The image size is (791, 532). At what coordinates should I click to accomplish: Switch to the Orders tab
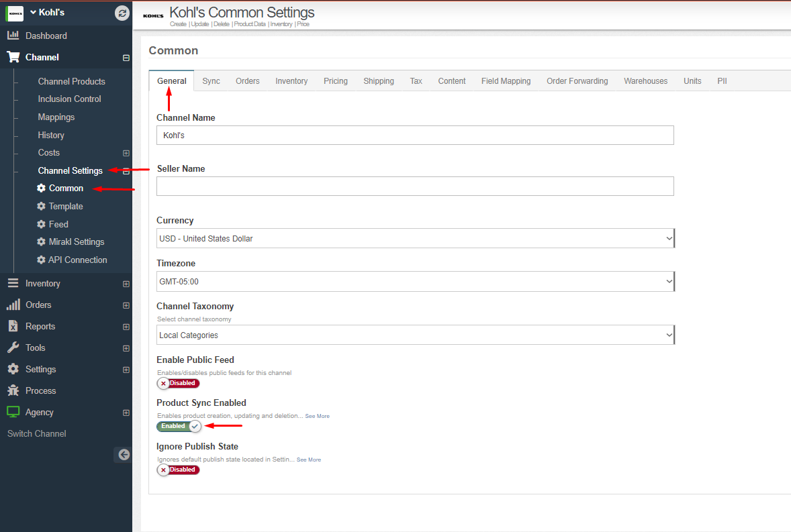[x=247, y=81]
